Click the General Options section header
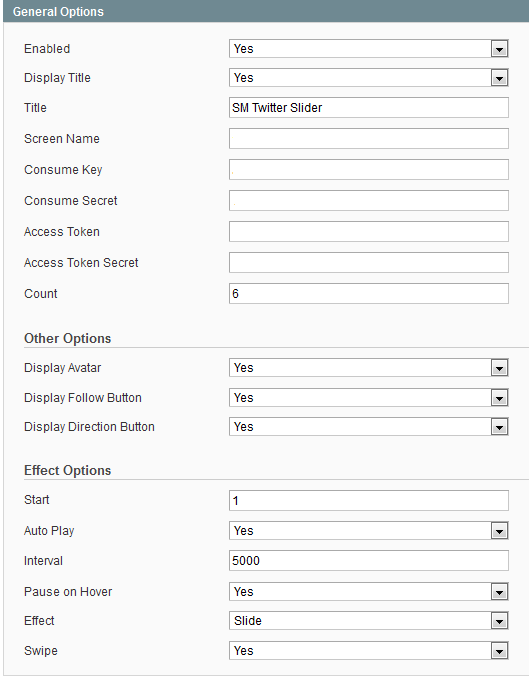529x676 pixels. tap(266, 12)
